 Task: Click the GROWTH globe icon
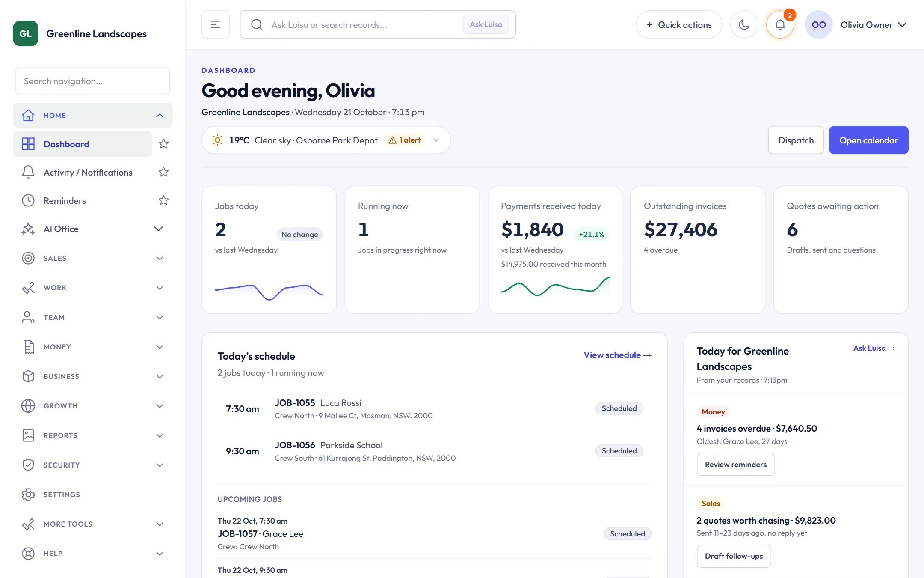coord(28,406)
